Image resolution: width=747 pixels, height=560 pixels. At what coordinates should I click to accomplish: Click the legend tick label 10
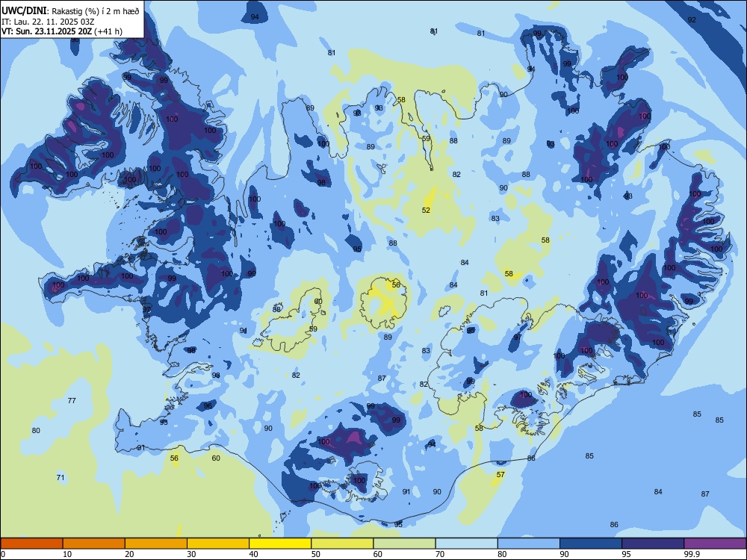67,554
